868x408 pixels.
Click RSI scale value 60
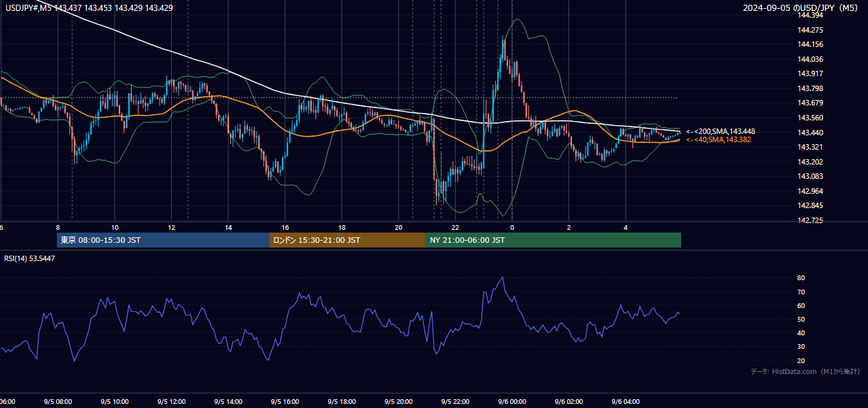click(801, 305)
